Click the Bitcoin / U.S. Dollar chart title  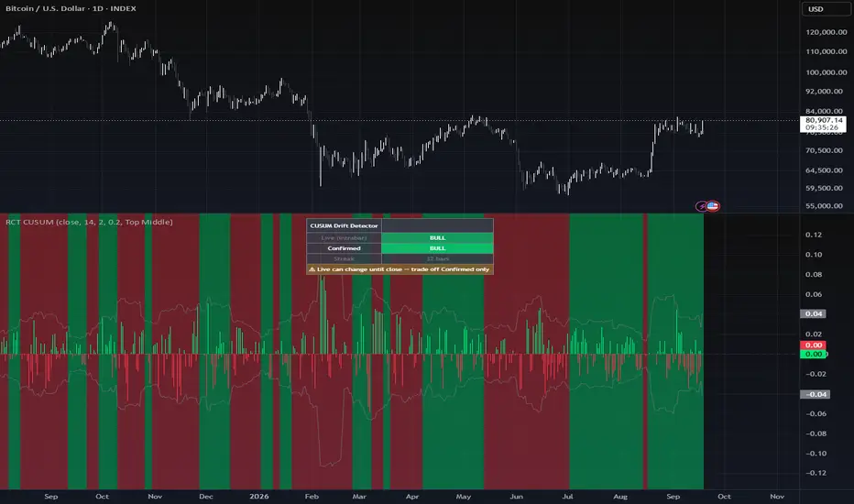tap(71, 8)
